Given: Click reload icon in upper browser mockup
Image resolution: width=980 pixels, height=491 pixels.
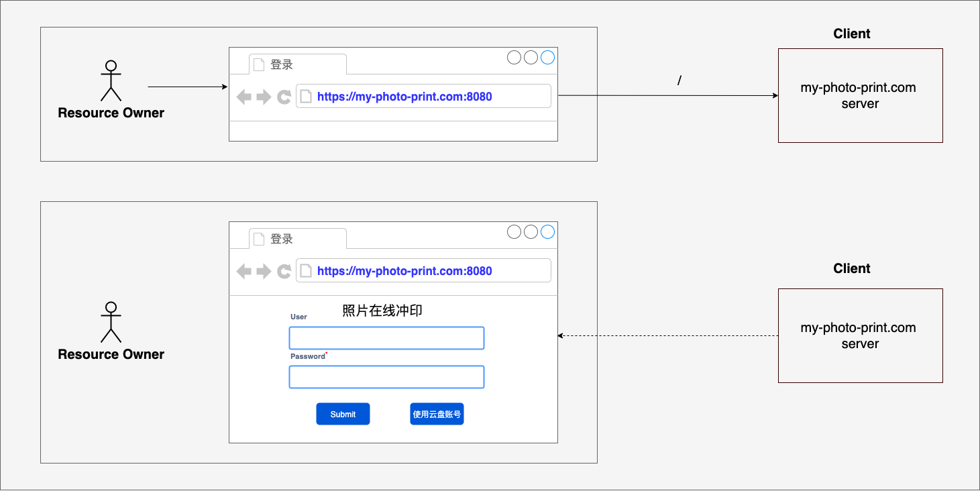Looking at the screenshot, I should pyautogui.click(x=284, y=97).
